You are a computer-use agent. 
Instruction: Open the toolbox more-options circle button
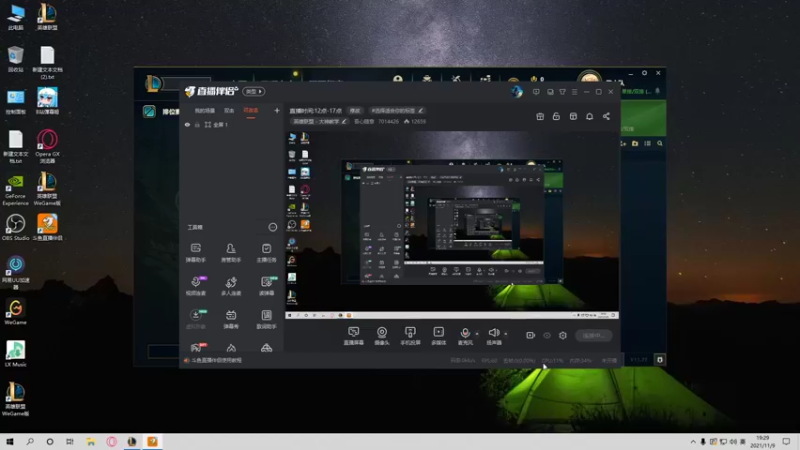(272, 227)
